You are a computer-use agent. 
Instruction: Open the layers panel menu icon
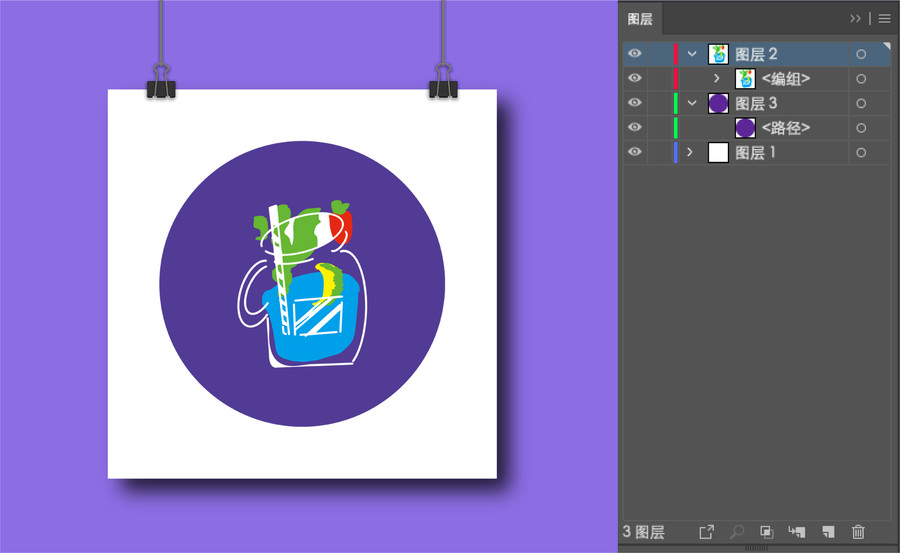[x=885, y=19]
